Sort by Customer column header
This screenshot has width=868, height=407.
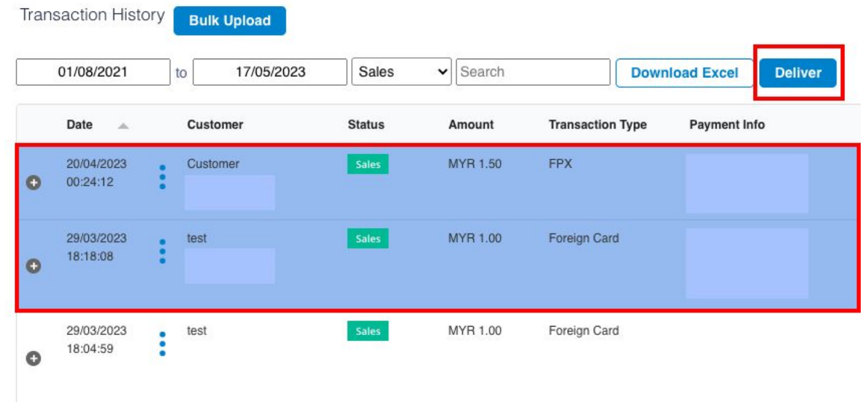(215, 125)
